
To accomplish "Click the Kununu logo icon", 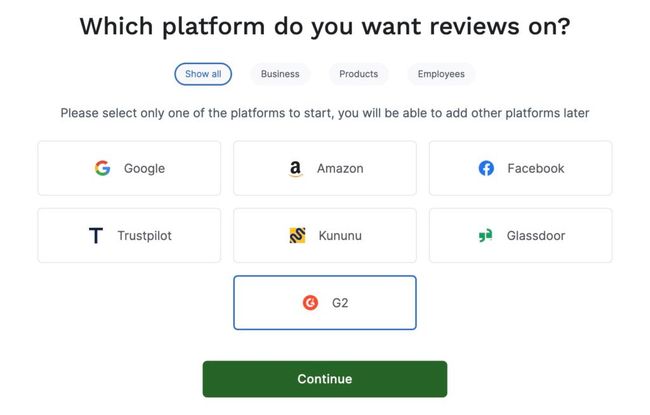I will point(297,236).
